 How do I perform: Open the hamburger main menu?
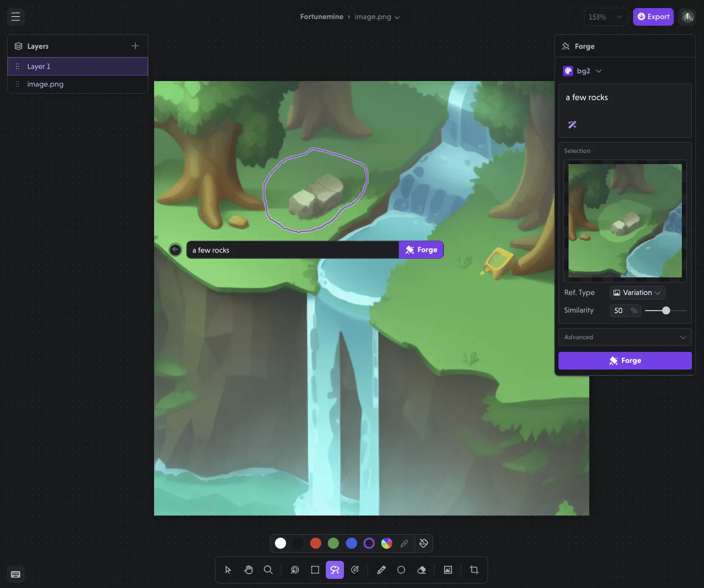coord(16,17)
